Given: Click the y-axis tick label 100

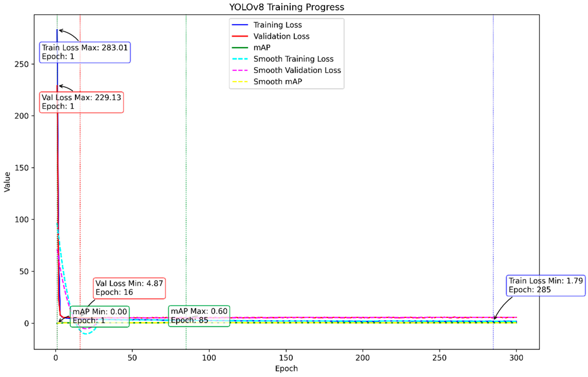Looking at the screenshot, I should [22, 220].
